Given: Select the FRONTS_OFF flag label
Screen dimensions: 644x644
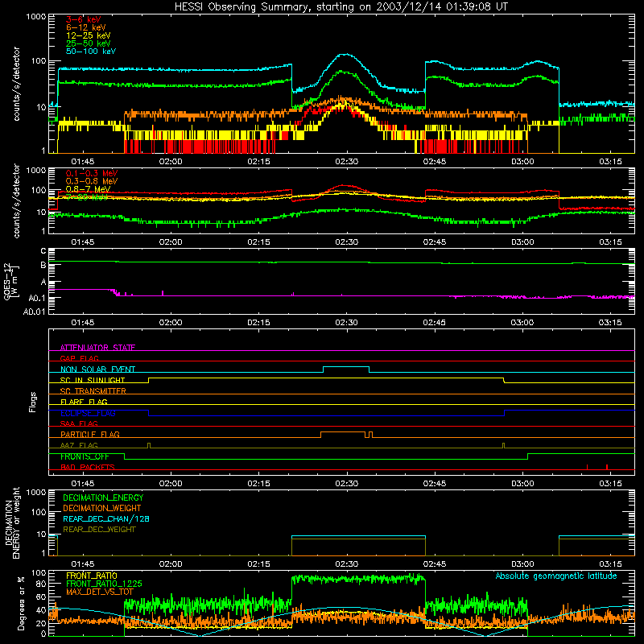Looking at the screenshot, I should (x=85, y=456).
